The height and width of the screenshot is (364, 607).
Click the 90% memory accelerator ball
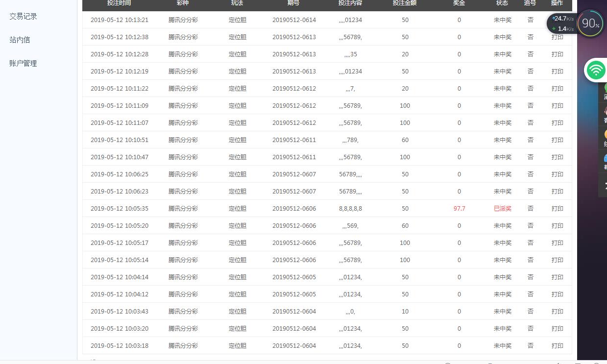[590, 24]
